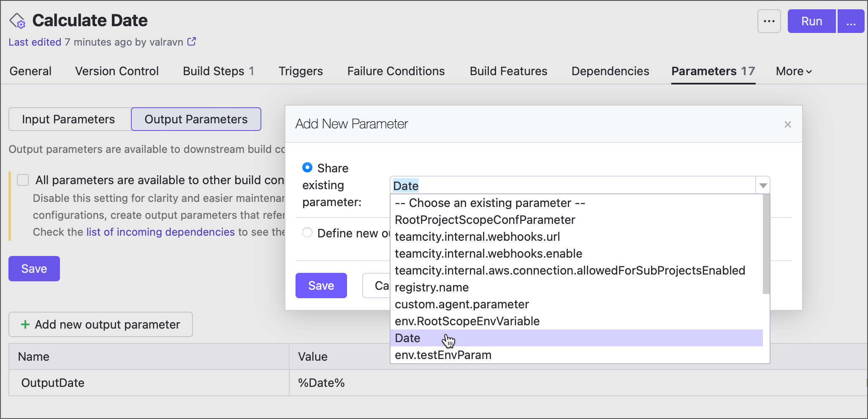
Task: Choose the Define new output parameter option
Action: tap(307, 233)
